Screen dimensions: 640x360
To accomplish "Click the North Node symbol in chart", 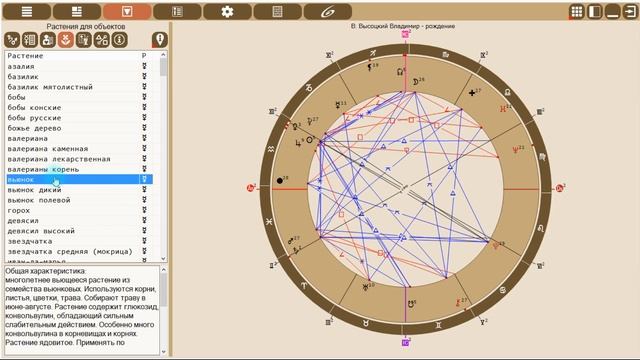I will [x=400, y=72].
